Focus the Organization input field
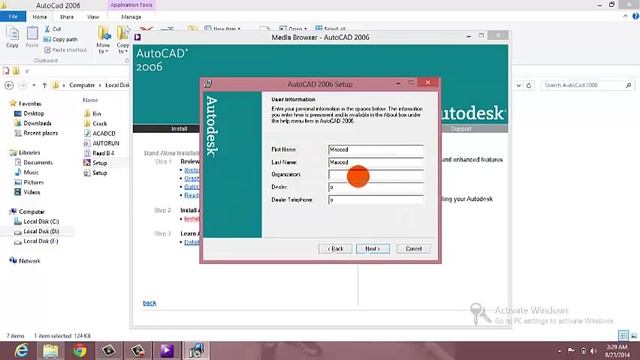This screenshot has height=360, width=640. [376, 175]
